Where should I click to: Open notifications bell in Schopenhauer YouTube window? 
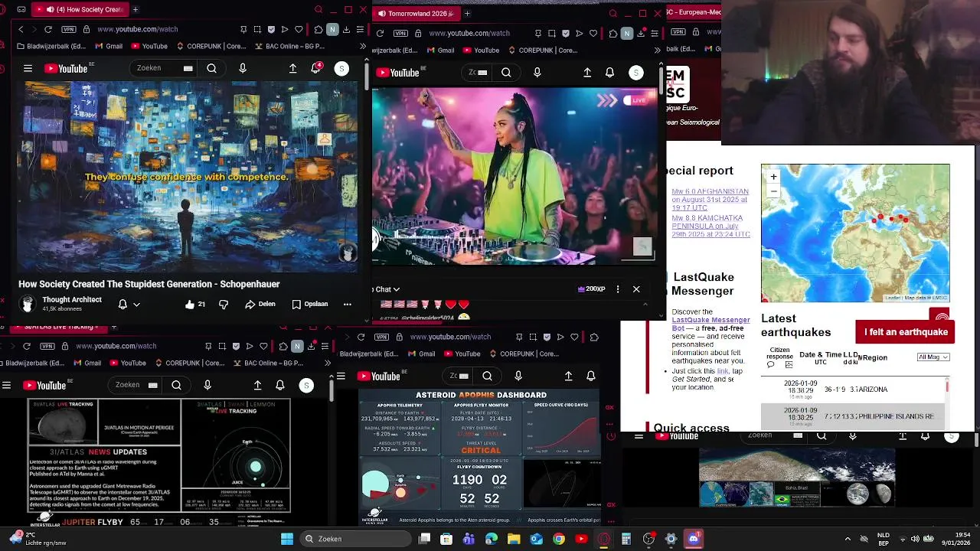(x=315, y=68)
